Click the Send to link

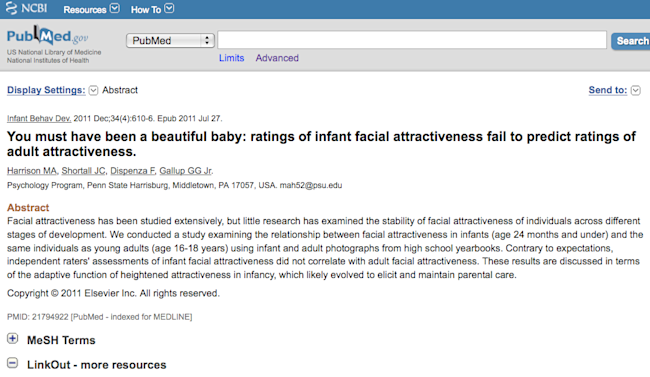click(608, 90)
